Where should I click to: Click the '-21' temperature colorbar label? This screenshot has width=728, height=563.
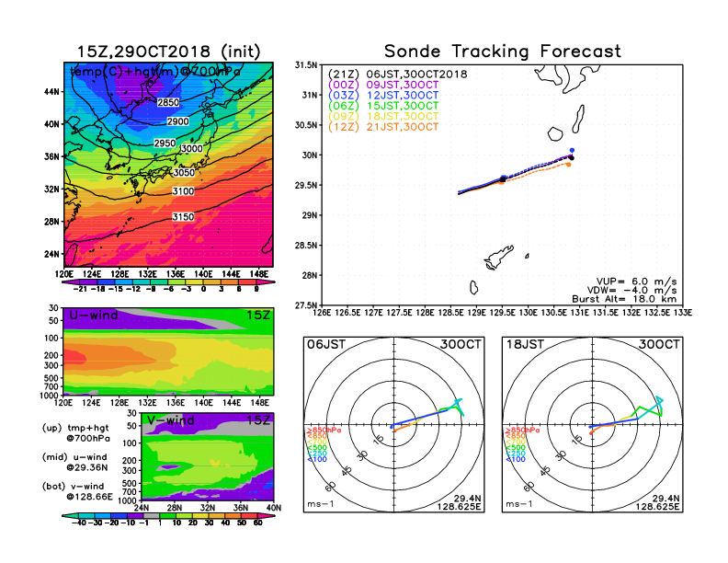80,289
